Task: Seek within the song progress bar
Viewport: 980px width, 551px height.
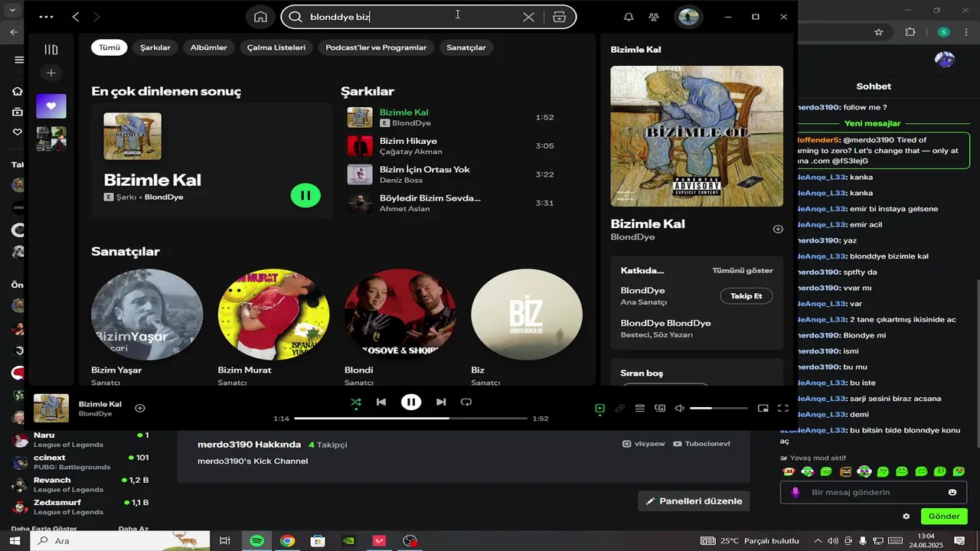Action: (411, 419)
